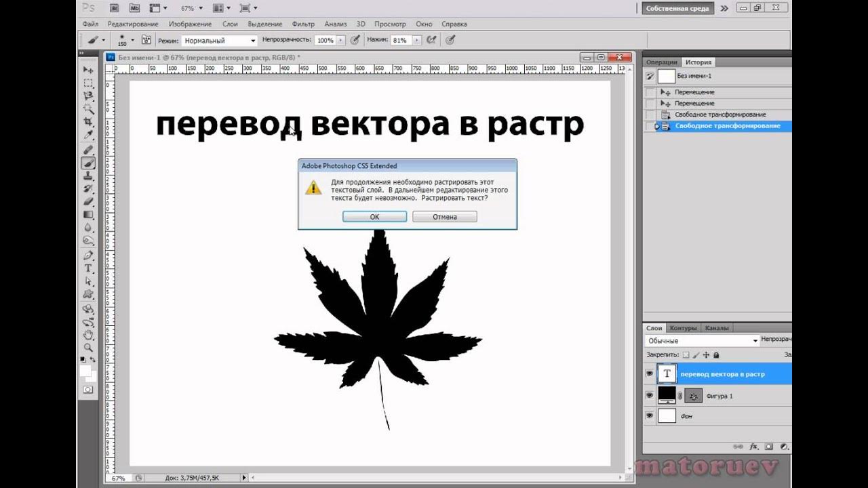Screen dimensions: 868x488
Task: Open the brush Режим dropdown 'Нормальный'
Action: [219, 41]
